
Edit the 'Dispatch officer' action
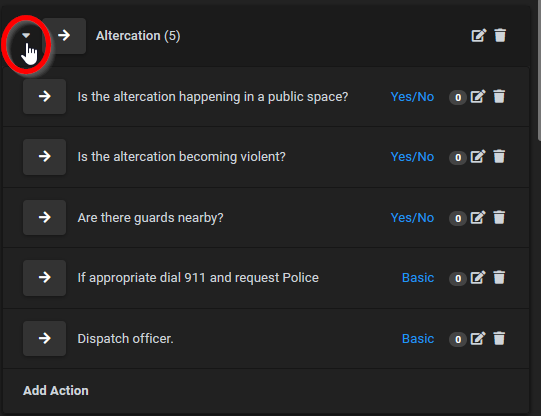click(x=478, y=338)
